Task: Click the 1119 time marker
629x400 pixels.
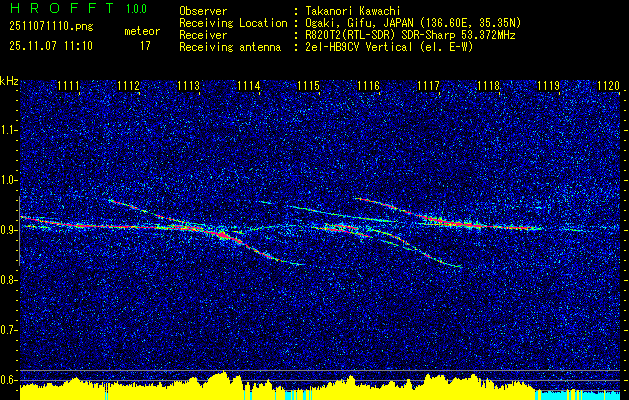Action: coord(548,86)
